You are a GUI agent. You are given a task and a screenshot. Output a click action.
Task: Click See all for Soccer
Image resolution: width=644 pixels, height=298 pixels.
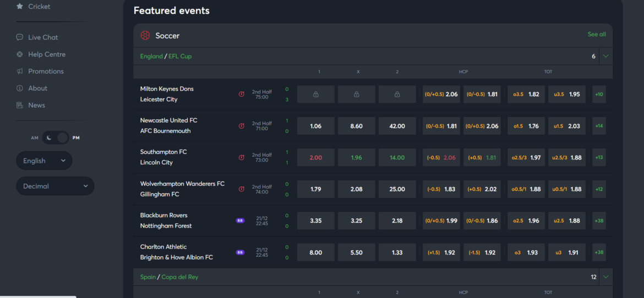click(596, 35)
